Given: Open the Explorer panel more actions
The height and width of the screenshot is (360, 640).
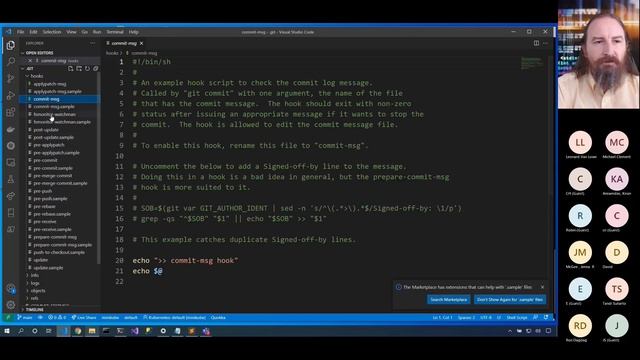Looking at the screenshot, I should (x=93, y=43).
